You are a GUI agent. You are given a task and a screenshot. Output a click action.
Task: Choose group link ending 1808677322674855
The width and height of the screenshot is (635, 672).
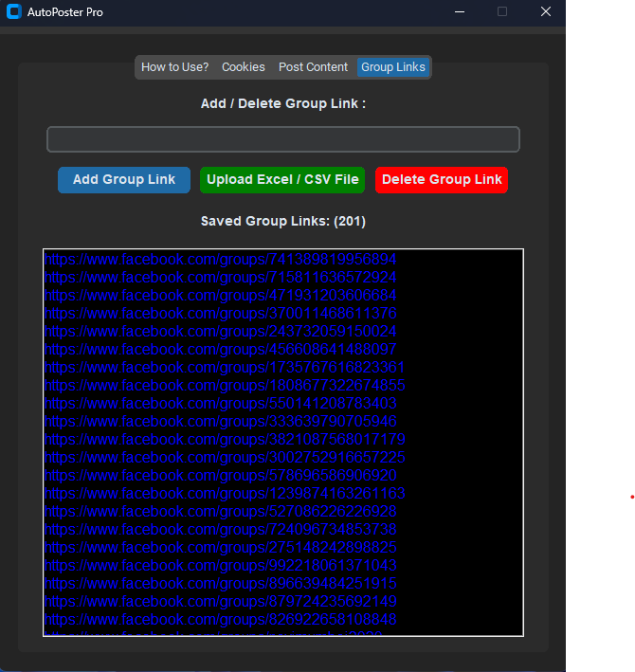[225, 385]
